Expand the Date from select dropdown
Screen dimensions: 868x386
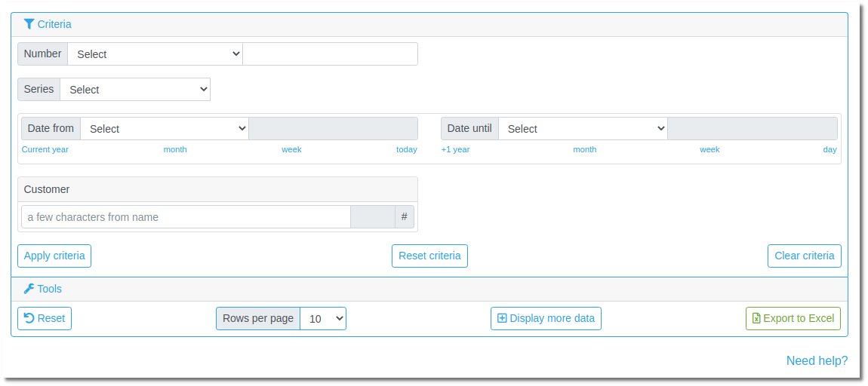point(165,128)
